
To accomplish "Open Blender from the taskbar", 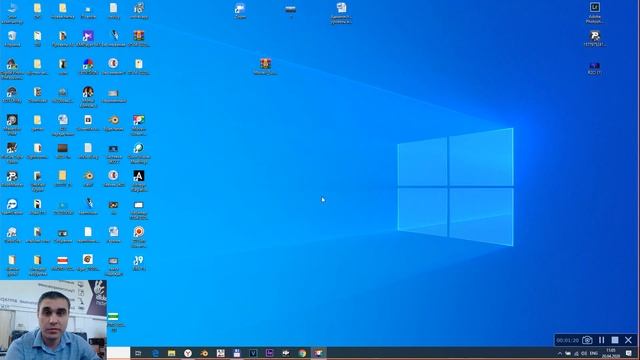I will click(204, 353).
